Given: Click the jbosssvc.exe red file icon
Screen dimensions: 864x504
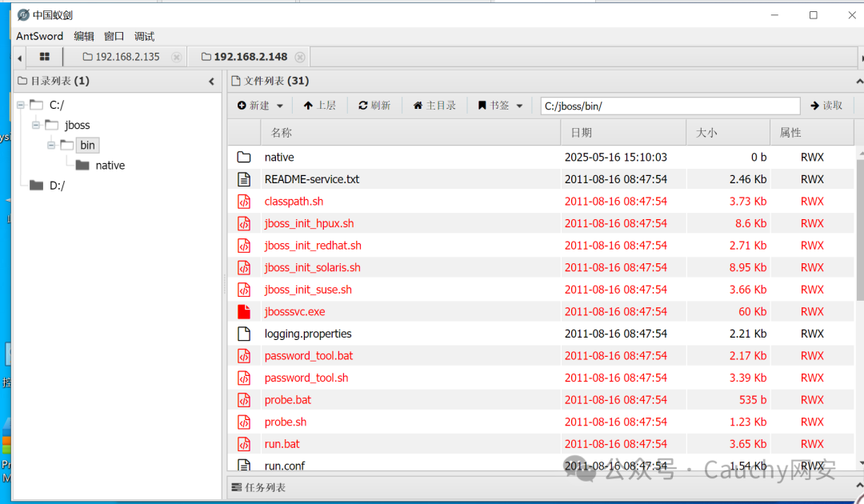Looking at the screenshot, I should (244, 312).
